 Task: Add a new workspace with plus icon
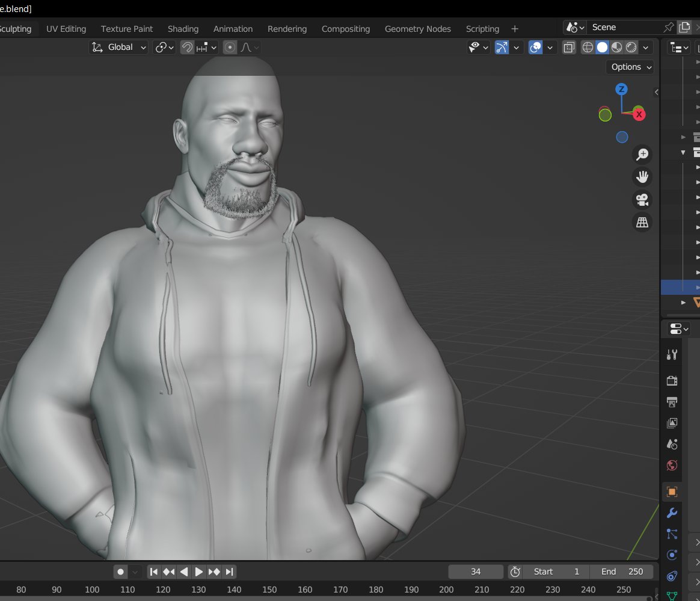(515, 29)
